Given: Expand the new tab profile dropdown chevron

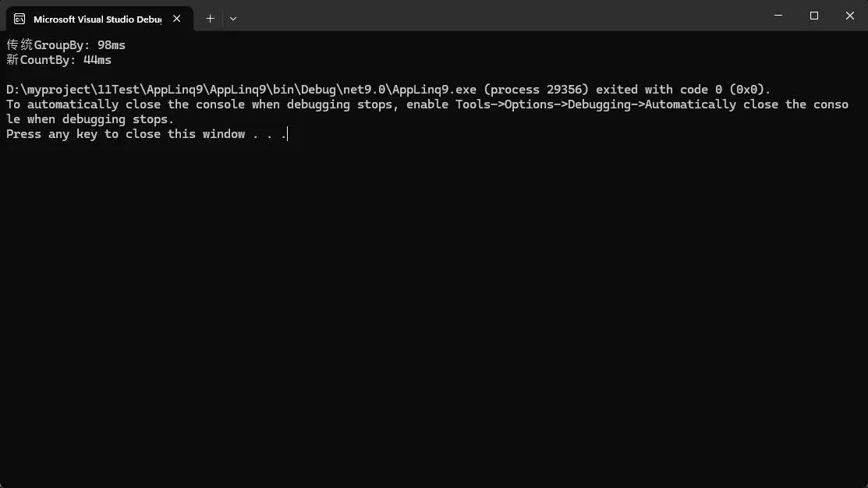Looking at the screenshot, I should [233, 18].
